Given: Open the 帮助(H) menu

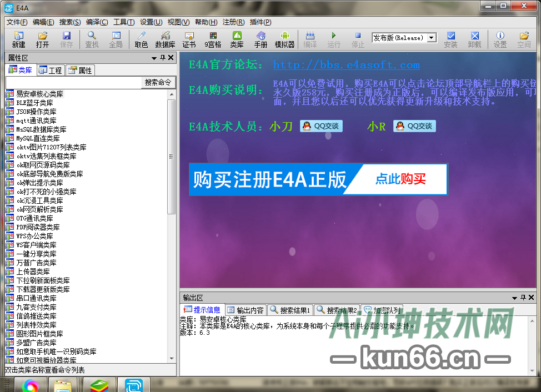Looking at the screenshot, I should (206, 22).
